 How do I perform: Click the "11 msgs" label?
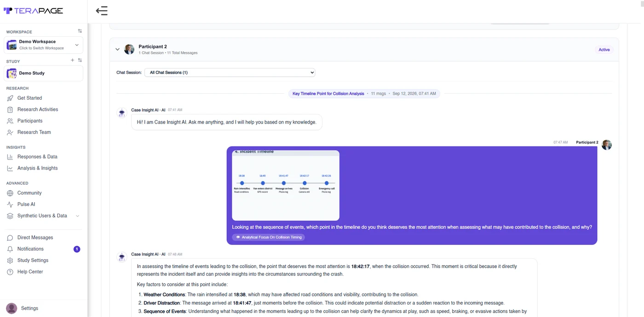click(378, 94)
